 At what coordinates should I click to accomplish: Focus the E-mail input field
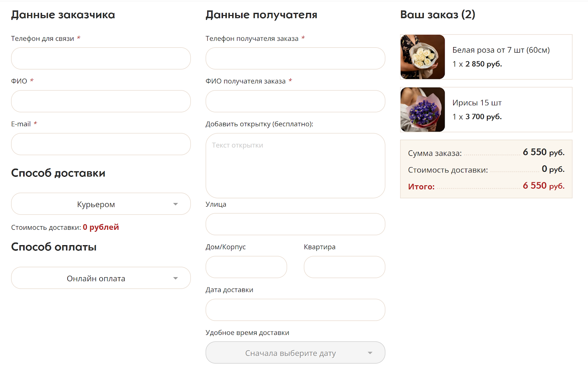(101, 144)
